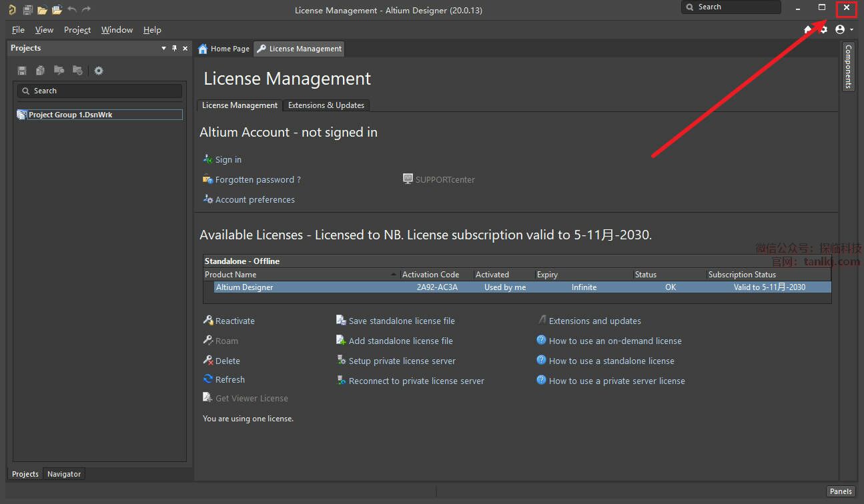Screen dimensions: 864x504
Task: Click the Activated column header
Action: [x=504, y=275]
